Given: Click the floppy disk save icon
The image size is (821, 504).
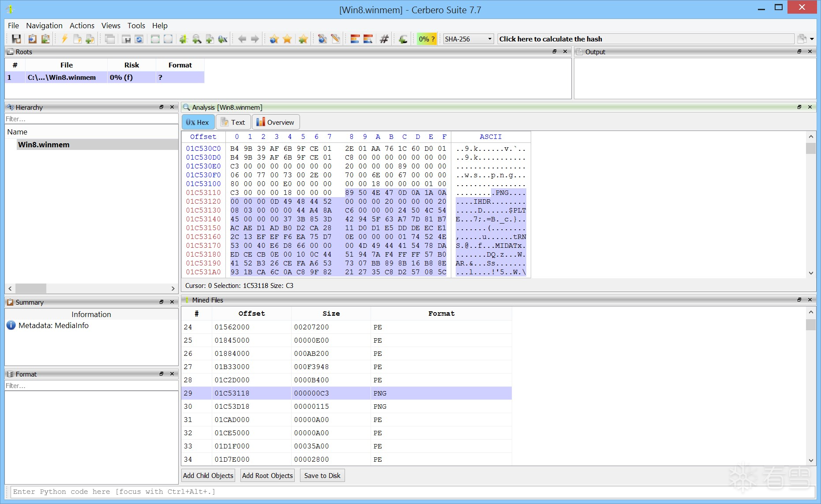Looking at the screenshot, I should 16,39.
